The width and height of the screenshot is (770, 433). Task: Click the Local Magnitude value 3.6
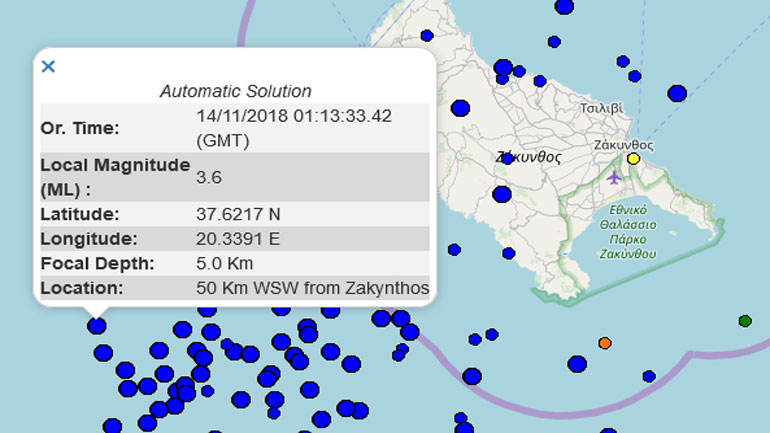(210, 177)
